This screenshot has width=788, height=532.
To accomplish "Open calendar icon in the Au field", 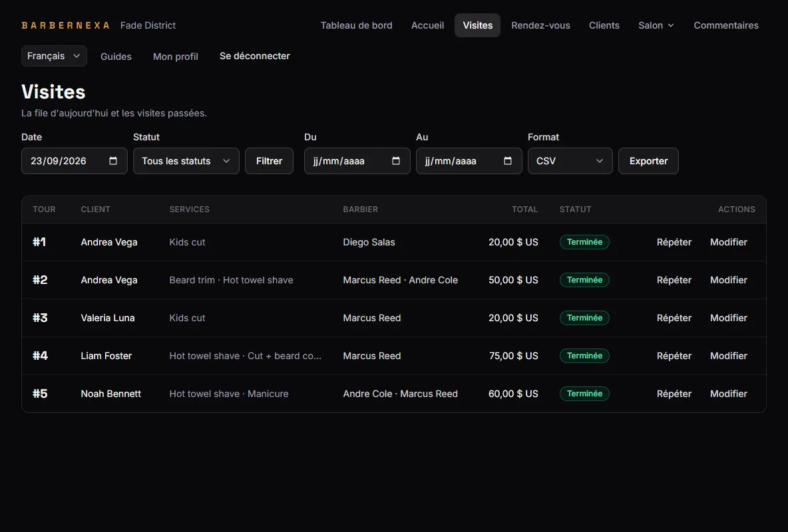I will click(x=508, y=161).
